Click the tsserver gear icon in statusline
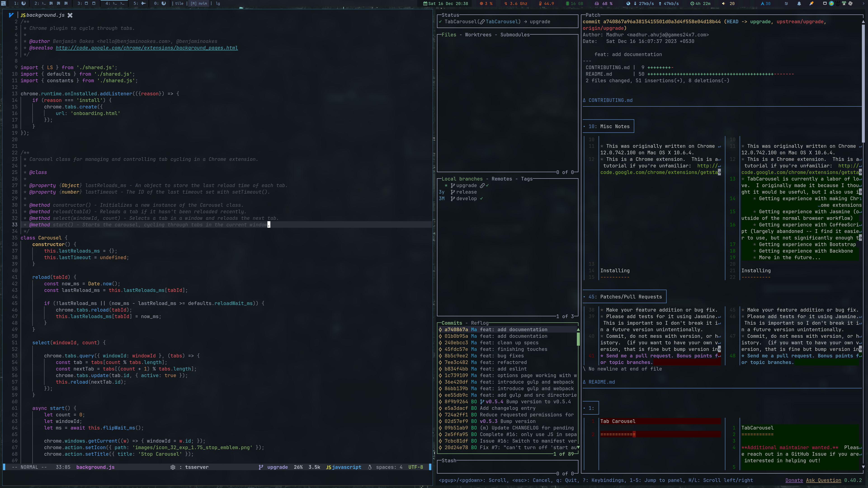The image size is (868, 488). click(173, 467)
